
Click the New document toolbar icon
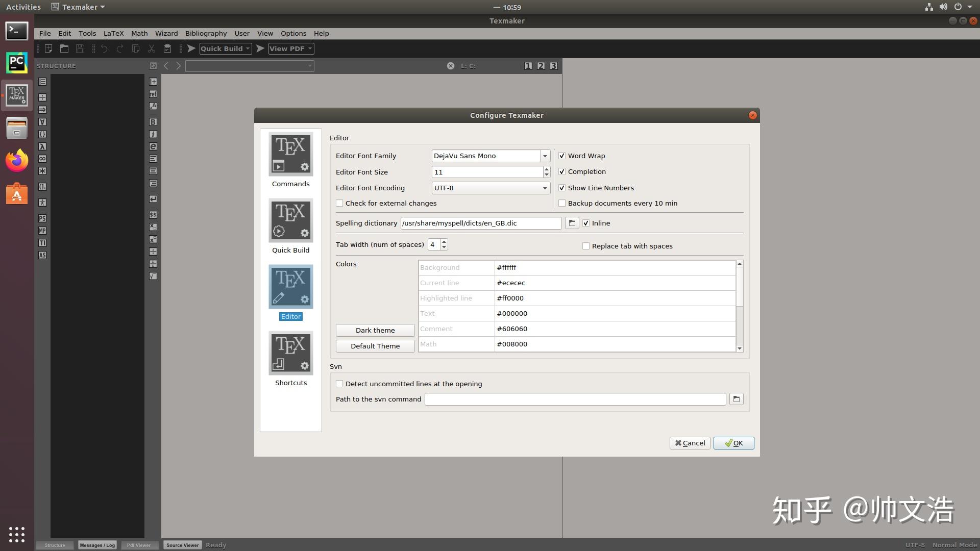[x=48, y=48]
